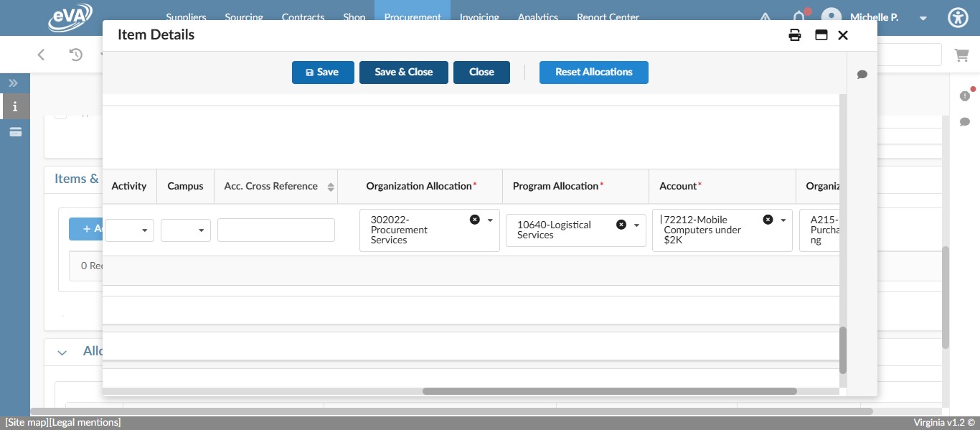
Task: Click the Acc. Cross Reference input field
Action: tap(276, 230)
